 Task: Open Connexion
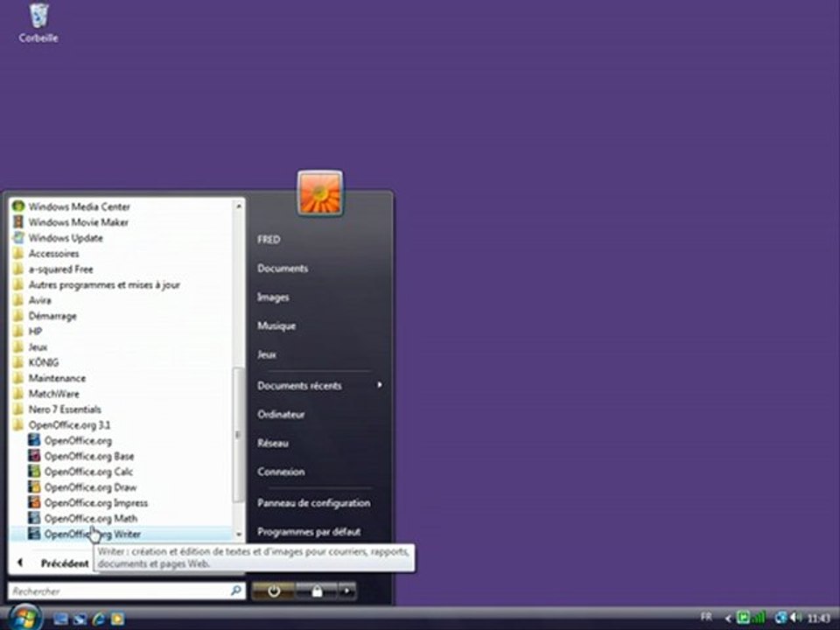(281, 472)
